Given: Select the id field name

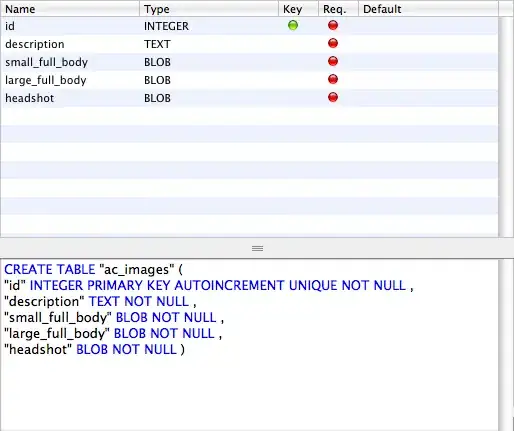Looking at the screenshot, I should pos(10,26).
